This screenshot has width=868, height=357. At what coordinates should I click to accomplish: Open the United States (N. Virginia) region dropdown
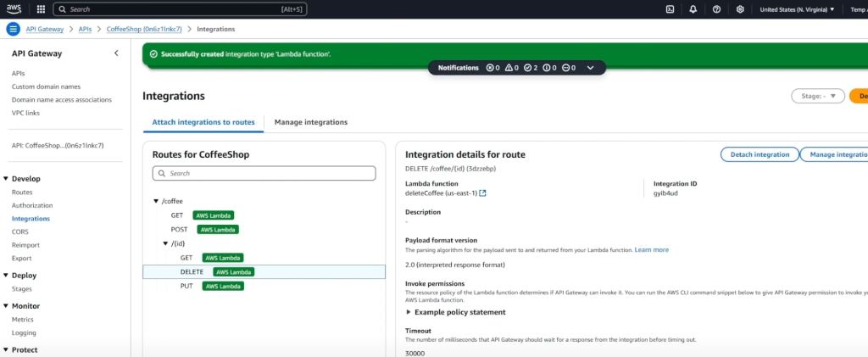pos(797,9)
